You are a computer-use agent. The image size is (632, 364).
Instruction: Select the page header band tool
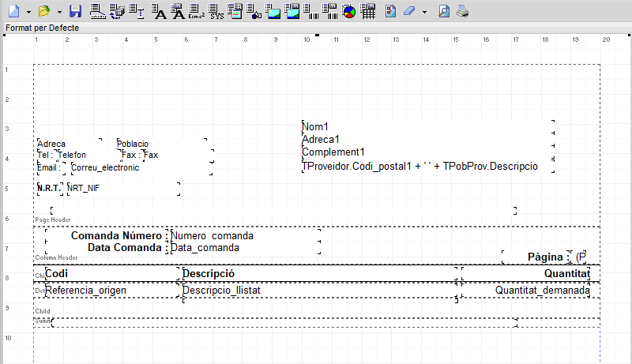pyautogui.click(x=97, y=11)
